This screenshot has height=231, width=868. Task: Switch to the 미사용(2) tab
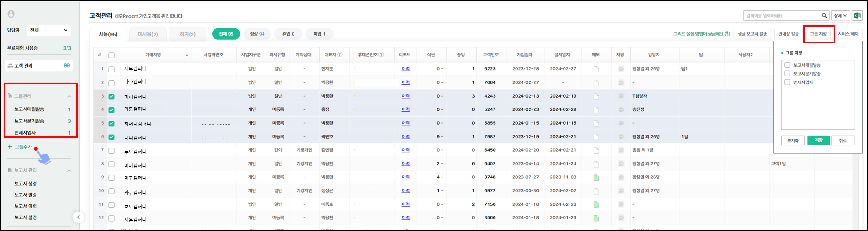(x=148, y=34)
